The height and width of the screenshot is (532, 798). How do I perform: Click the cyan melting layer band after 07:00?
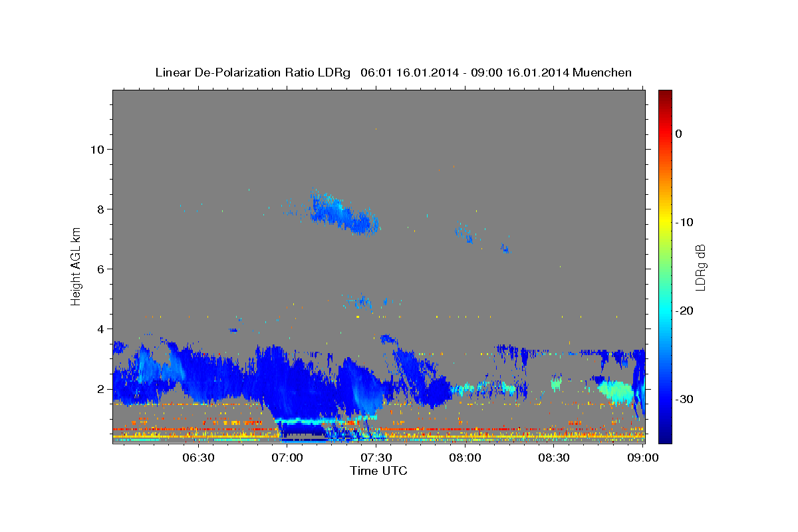[x=326, y=420]
